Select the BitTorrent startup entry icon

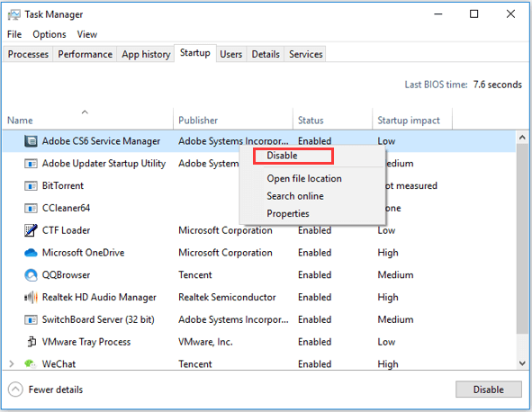coord(31,186)
